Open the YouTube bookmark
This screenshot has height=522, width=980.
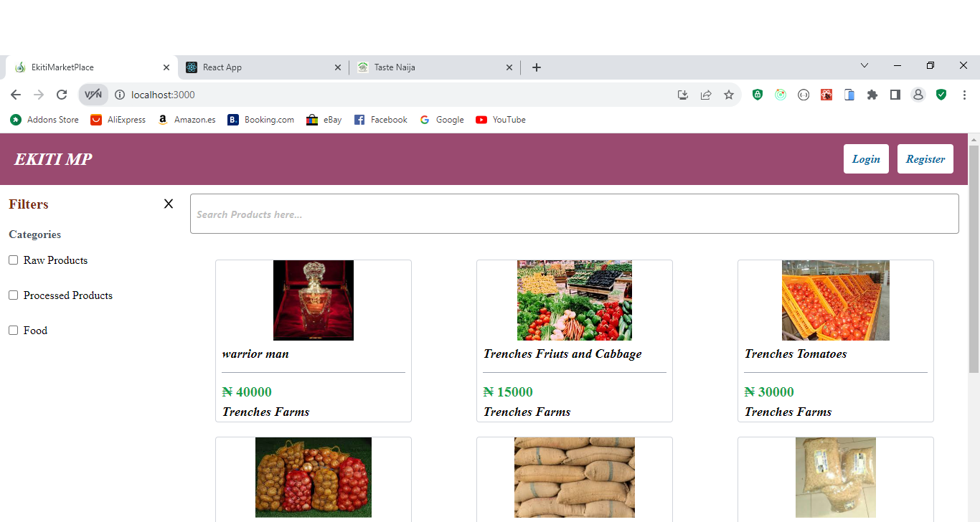tap(501, 120)
